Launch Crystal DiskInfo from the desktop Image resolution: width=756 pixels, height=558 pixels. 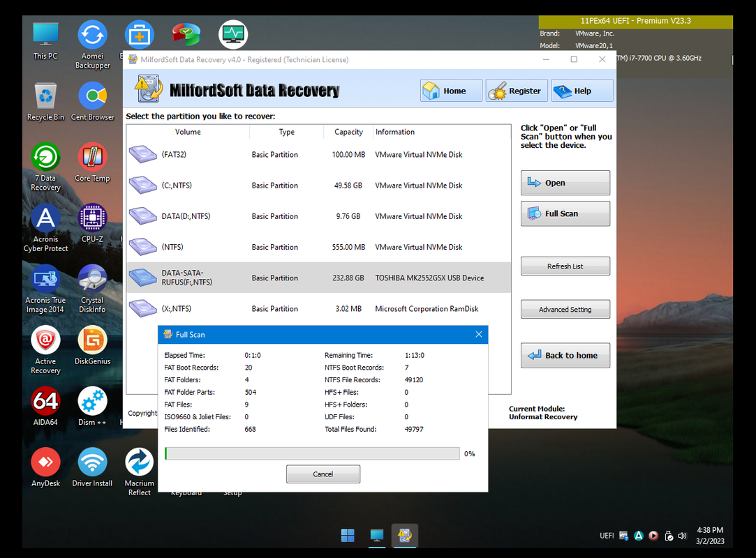tap(92, 289)
